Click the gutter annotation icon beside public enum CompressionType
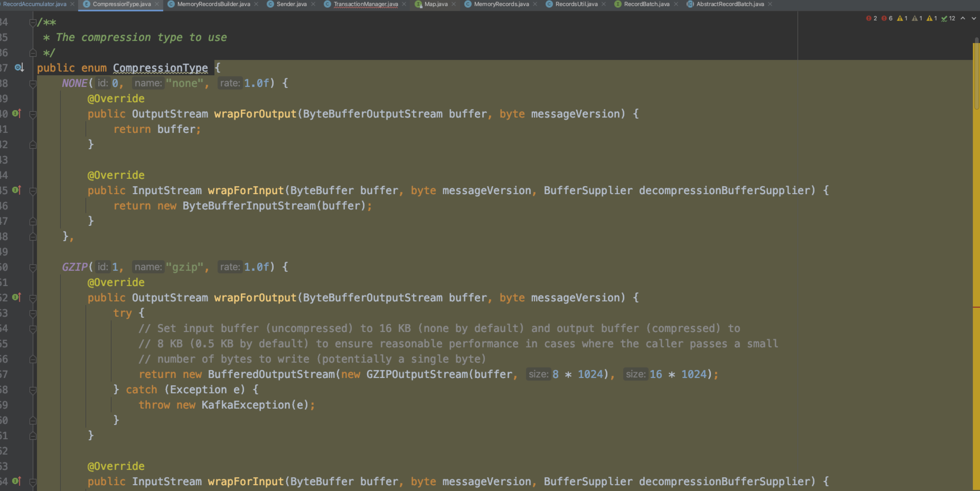The image size is (980, 491). tap(18, 68)
